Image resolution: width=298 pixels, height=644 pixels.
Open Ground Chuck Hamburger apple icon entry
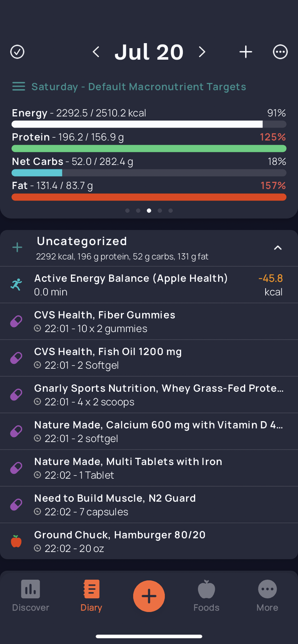(149, 541)
